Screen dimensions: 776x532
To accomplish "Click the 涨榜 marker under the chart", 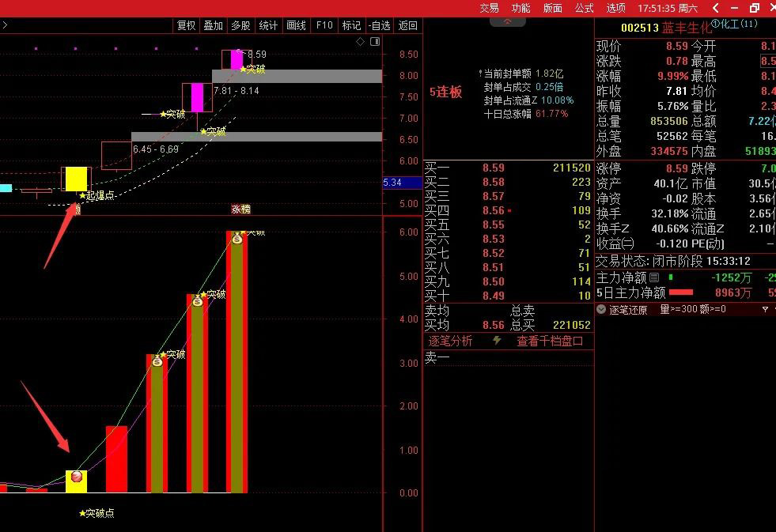I will point(241,209).
